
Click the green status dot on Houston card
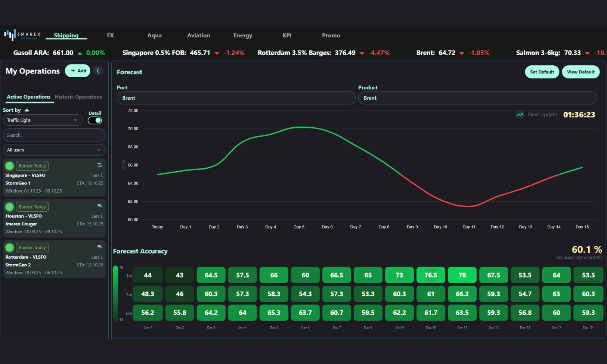(9, 206)
